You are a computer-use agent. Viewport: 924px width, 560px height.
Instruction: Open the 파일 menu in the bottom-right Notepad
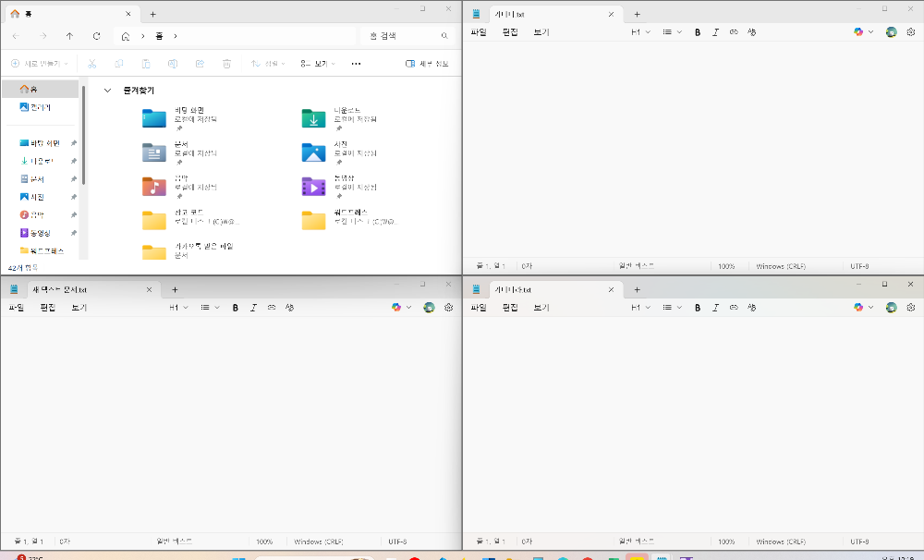point(478,307)
